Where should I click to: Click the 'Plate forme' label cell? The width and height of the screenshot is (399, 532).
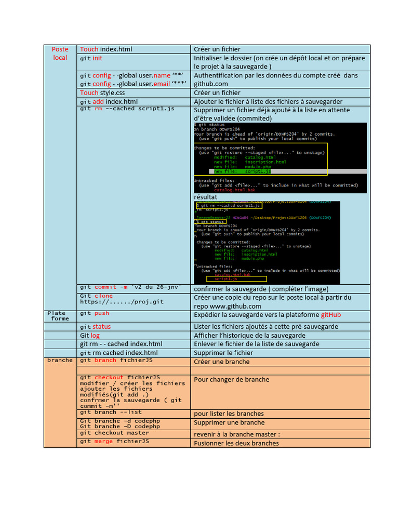coord(60,316)
